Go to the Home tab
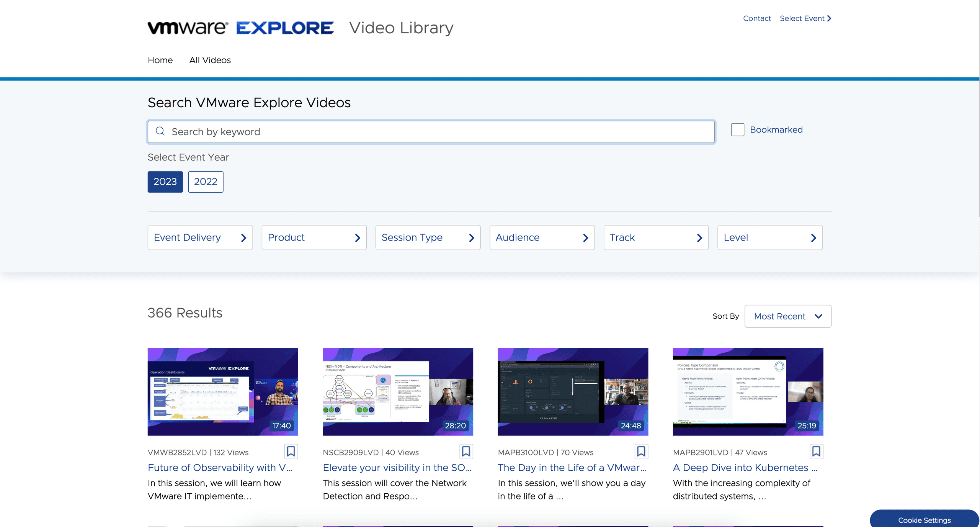The height and width of the screenshot is (527, 980). click(160, 60)
